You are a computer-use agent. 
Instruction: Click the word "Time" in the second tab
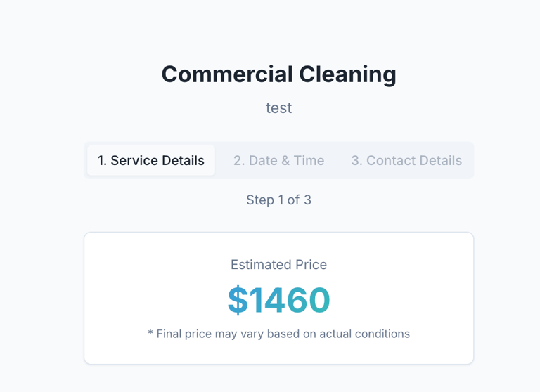[x=309, y=161]
